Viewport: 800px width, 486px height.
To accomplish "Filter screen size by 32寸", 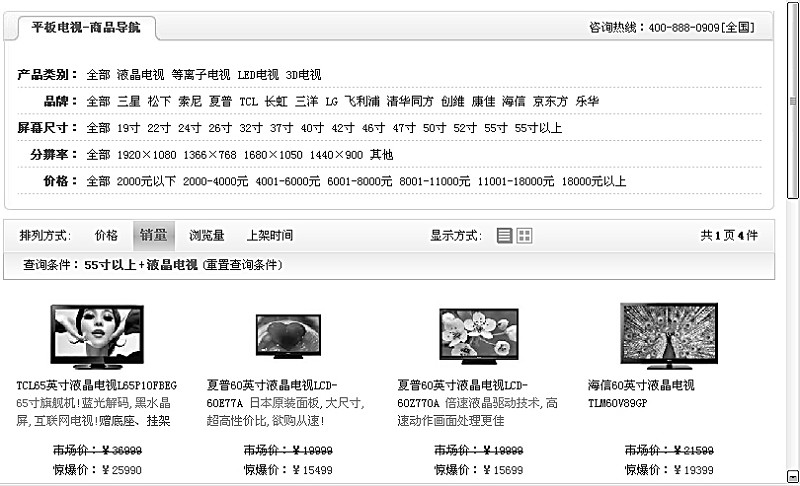I will [251, 128].
